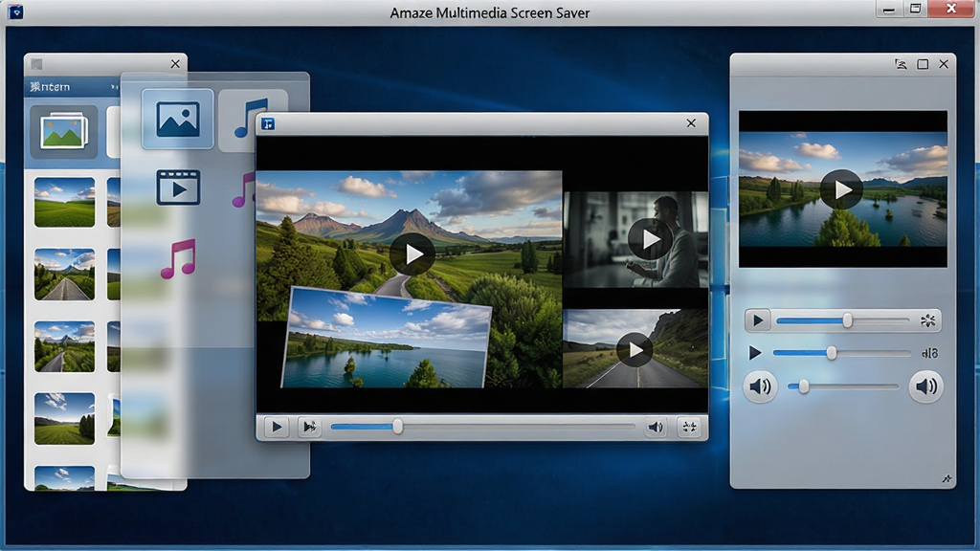
Task: Click the resize grip icon in the right panel's corner
Action: 947,479
